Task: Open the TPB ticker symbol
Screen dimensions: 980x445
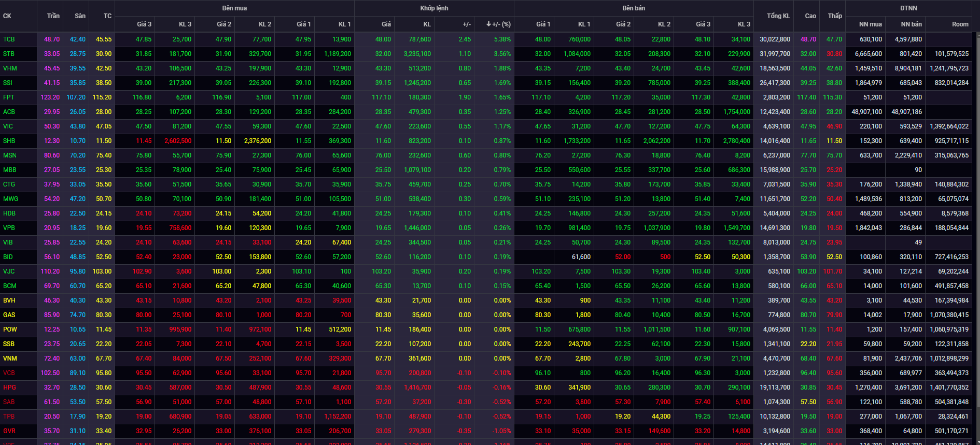Action: click(9, 417)
